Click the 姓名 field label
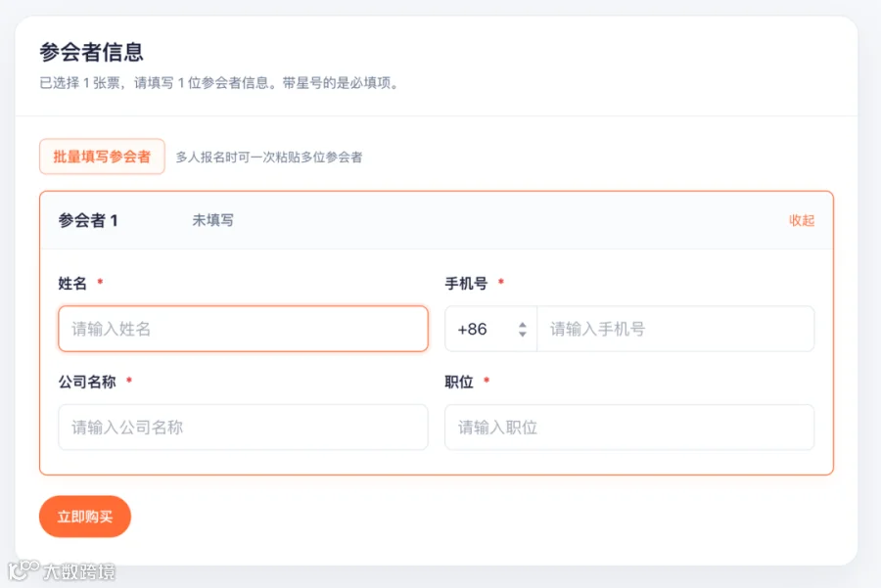 click(x=72, y=283)
